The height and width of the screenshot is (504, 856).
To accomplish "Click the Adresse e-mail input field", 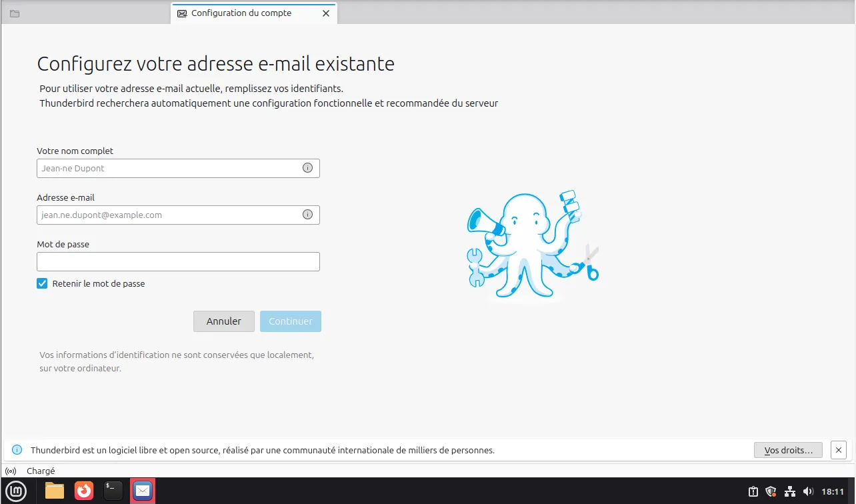I will (x=167, y=215).
